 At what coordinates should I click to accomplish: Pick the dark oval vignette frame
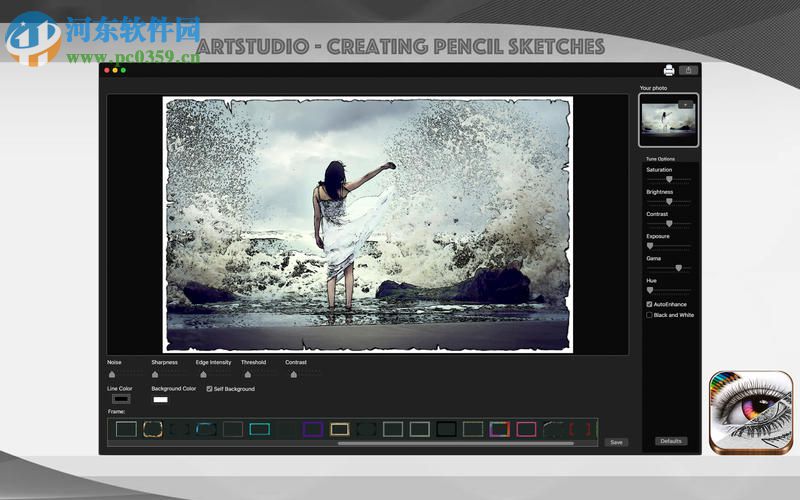click(366, 429)
